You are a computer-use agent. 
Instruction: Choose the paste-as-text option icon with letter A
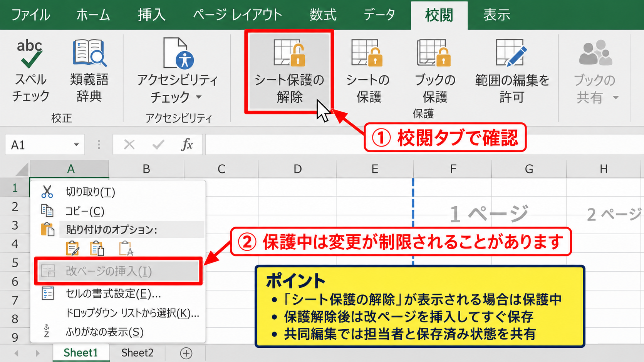[x=126, y=249]
